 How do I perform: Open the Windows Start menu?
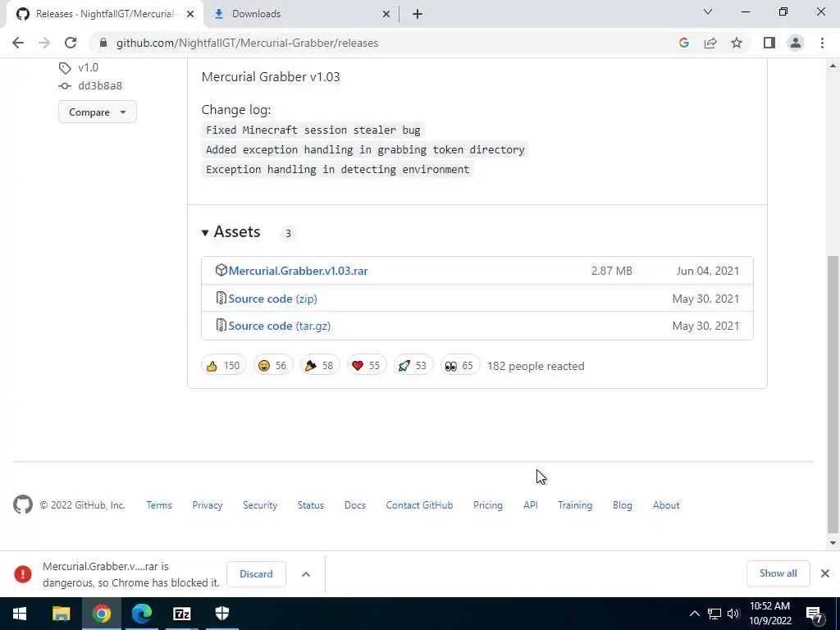20,614
